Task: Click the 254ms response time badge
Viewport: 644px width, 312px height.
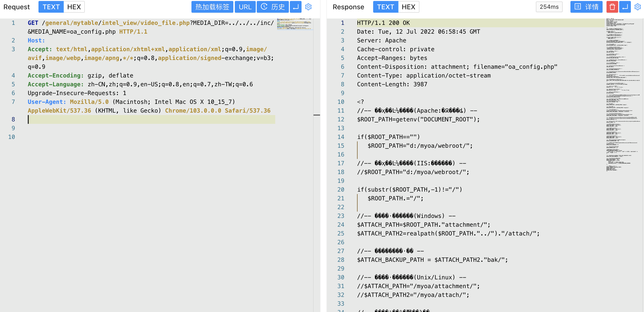Action: (549, 7)
